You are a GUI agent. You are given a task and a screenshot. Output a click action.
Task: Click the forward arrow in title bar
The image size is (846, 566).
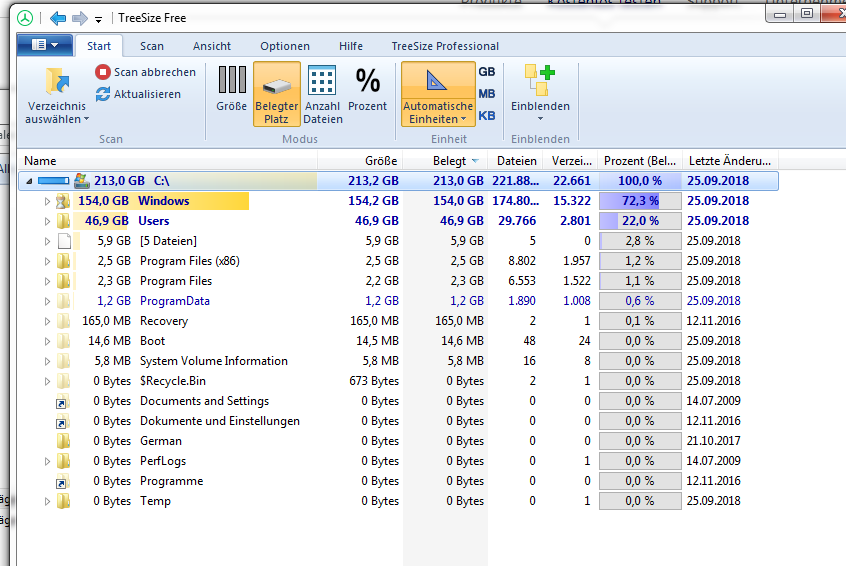click(80, 18)
